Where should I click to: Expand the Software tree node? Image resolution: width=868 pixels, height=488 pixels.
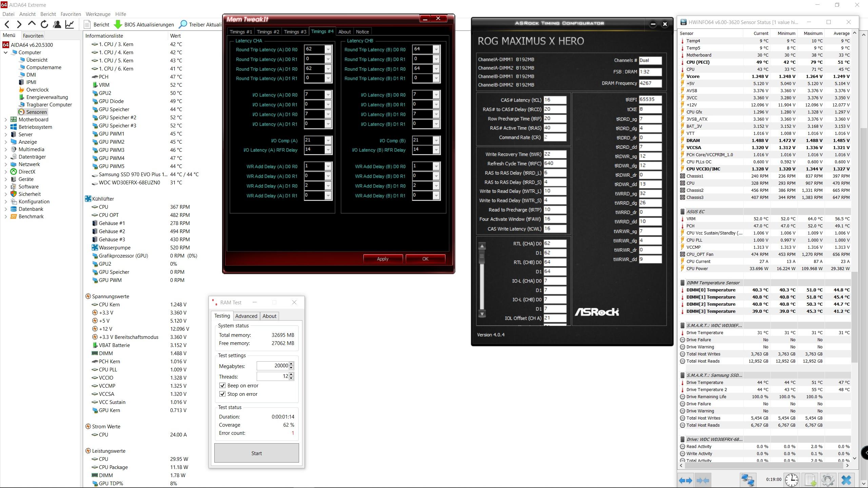(x=5, y=187)
